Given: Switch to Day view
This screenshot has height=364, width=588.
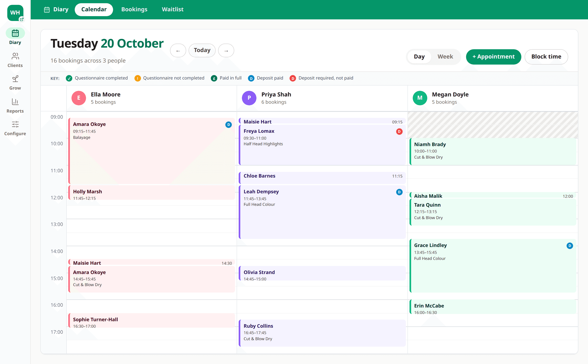Looking at the screenshot, I should (x=419, y=57).
